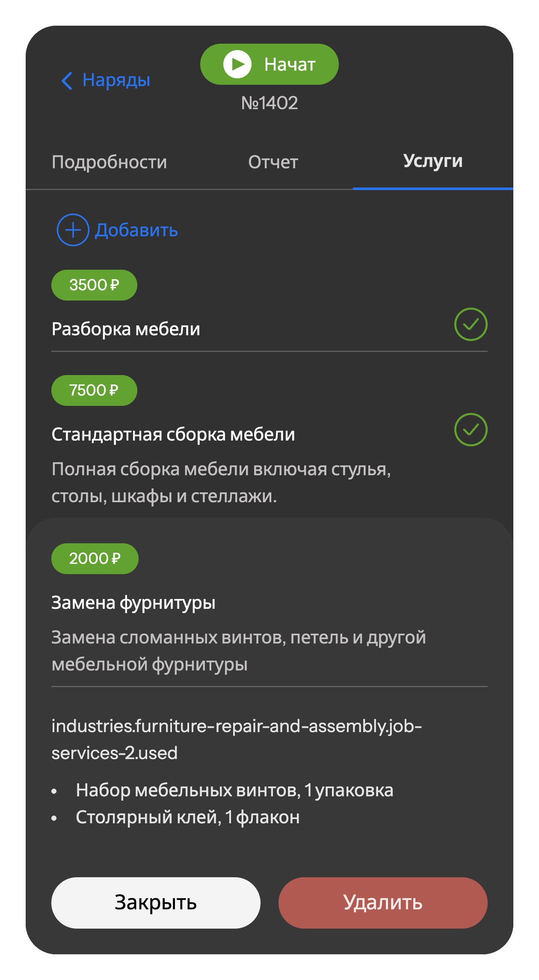Click the 3500 ₽ price badge
This screenshot has height=980, width=539.
coord(94,285)
